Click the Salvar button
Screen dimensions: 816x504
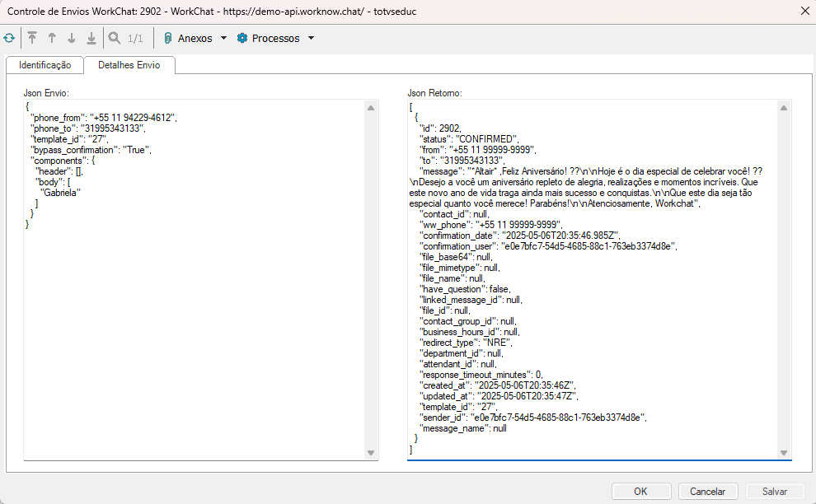click(x=774, y=491)
